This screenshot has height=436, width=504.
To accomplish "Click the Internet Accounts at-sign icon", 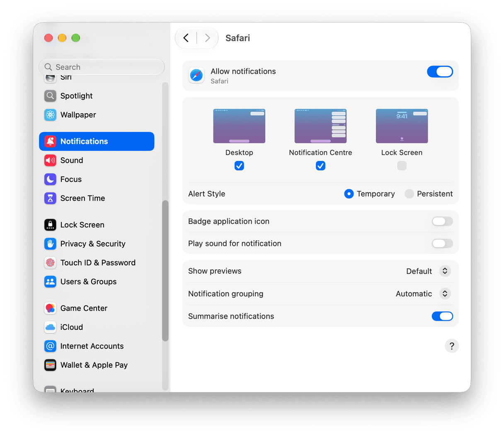I will [x=50, y=346].
